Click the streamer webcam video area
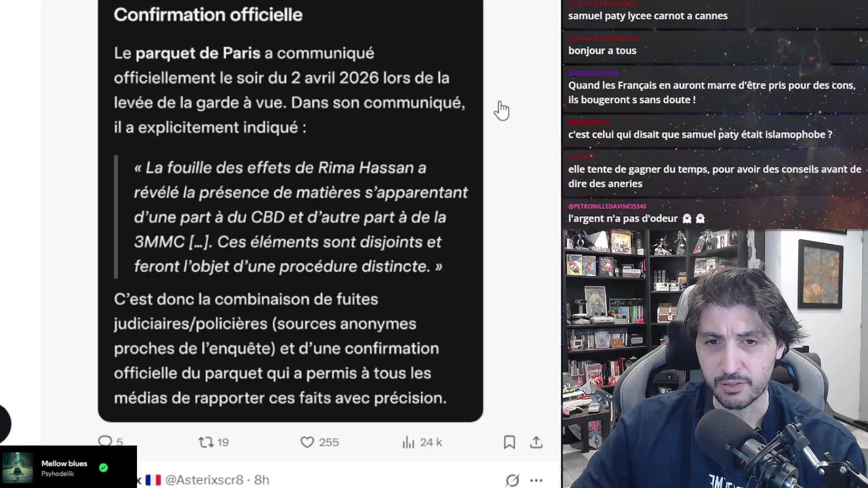This screenshot has height=488, width=868. (x=715, y=359)
